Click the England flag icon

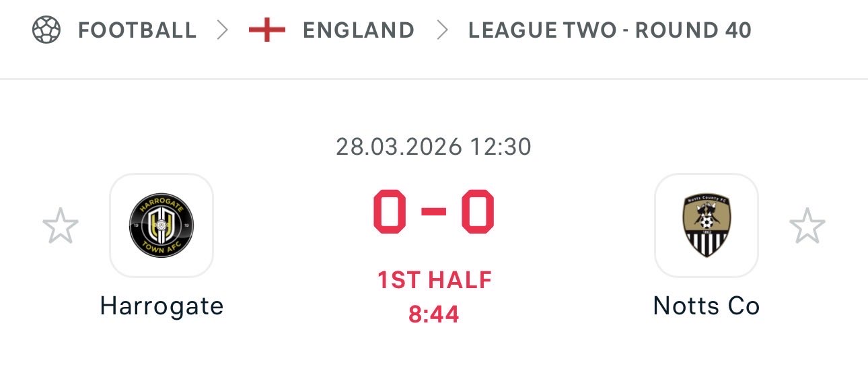point(267,30)
